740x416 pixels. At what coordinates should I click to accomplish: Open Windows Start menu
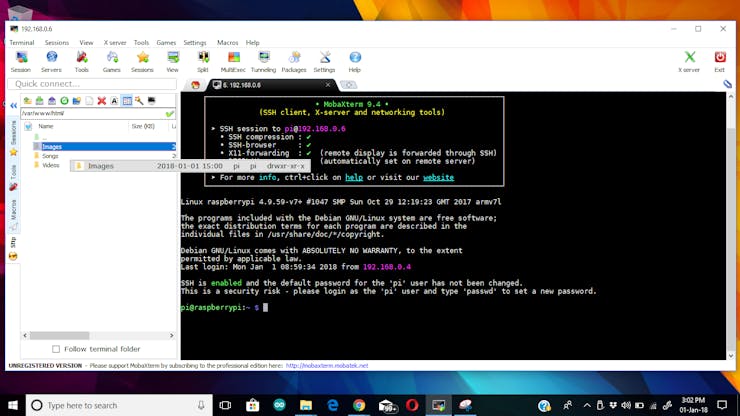(x=13, y=405)
